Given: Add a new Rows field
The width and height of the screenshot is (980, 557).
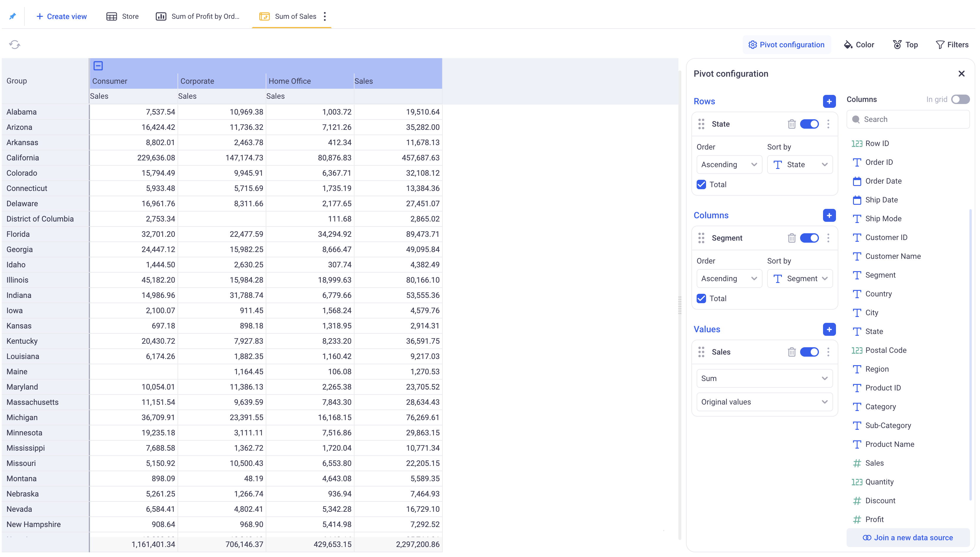Looking at the screenshot, I should 829,101.
